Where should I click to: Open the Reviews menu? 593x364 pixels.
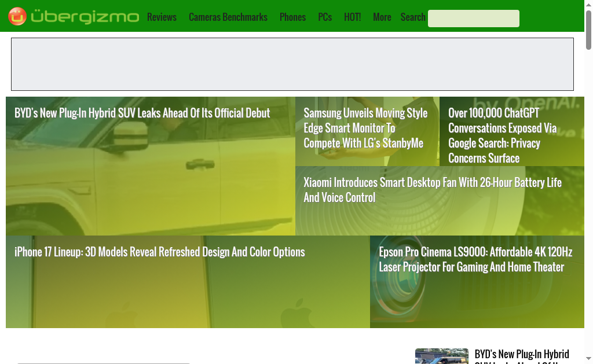[x=162, y=17]
